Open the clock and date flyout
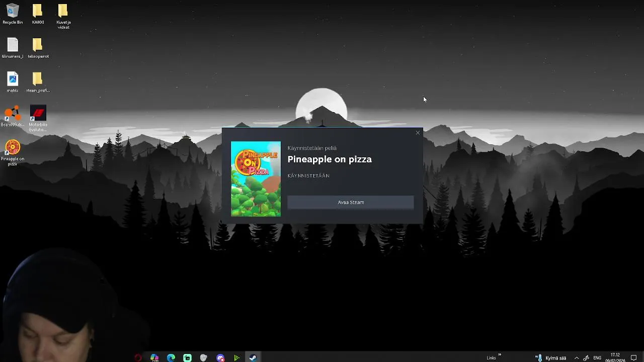The width and height of the screenshot is (644, 362). pyautogui.click(x=615, y=358)
